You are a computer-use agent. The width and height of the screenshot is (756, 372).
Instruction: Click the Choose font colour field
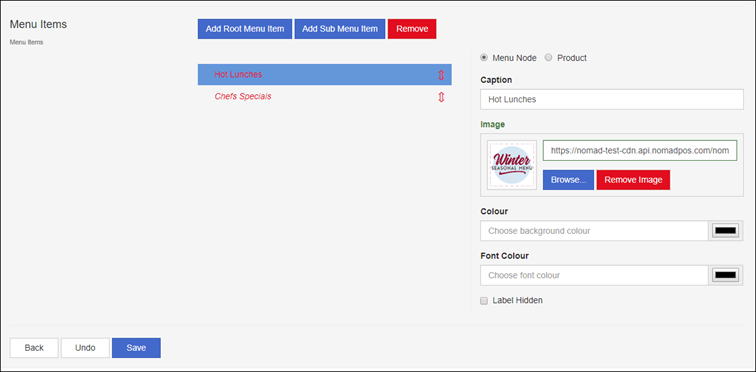point(594,276)
